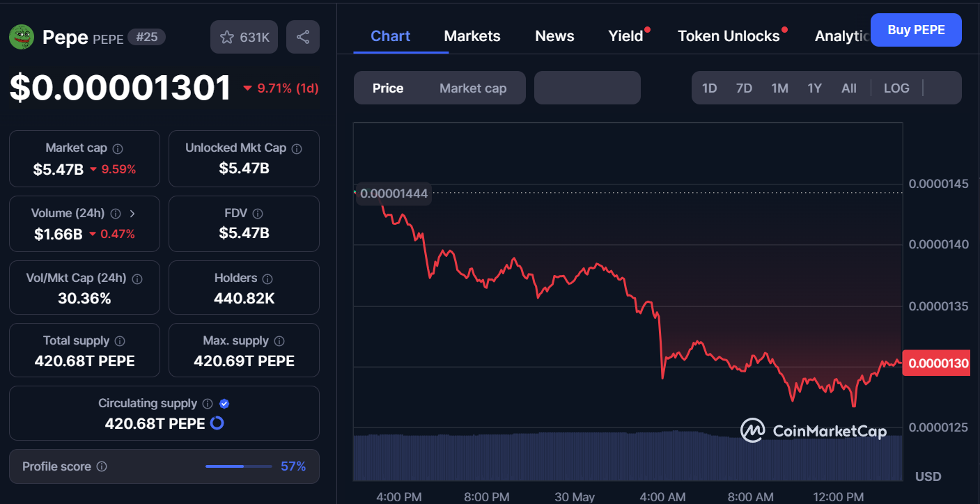The width and height of the screenshot is (980, 504).
Task: Click the FDV info icon
Action: pyautogui.click(x=258, y=214)
